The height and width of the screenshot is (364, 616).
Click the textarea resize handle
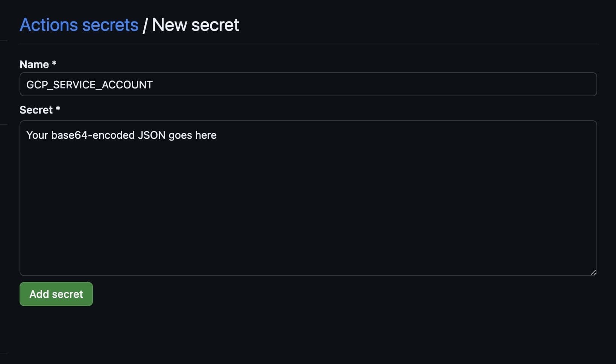coord(593,272)
